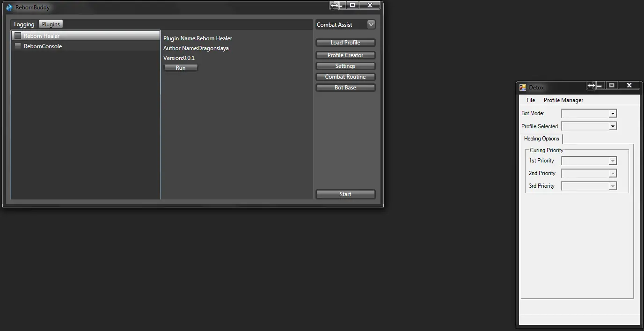The width and height of the screenshot is (644, 331).
Task: Click the Bot Base button
Action: (345, 88)
